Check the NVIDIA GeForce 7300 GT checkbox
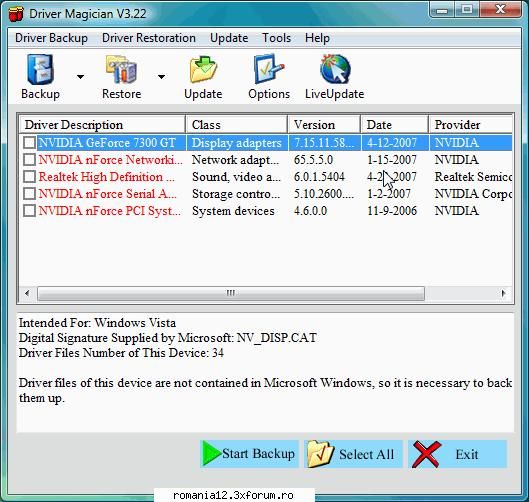 coord(29,142)
